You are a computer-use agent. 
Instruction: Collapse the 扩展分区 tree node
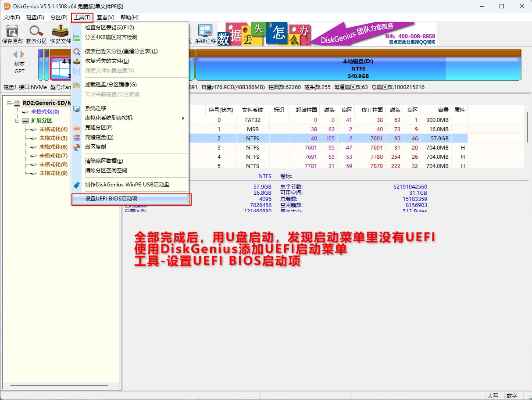coord(18,121)
